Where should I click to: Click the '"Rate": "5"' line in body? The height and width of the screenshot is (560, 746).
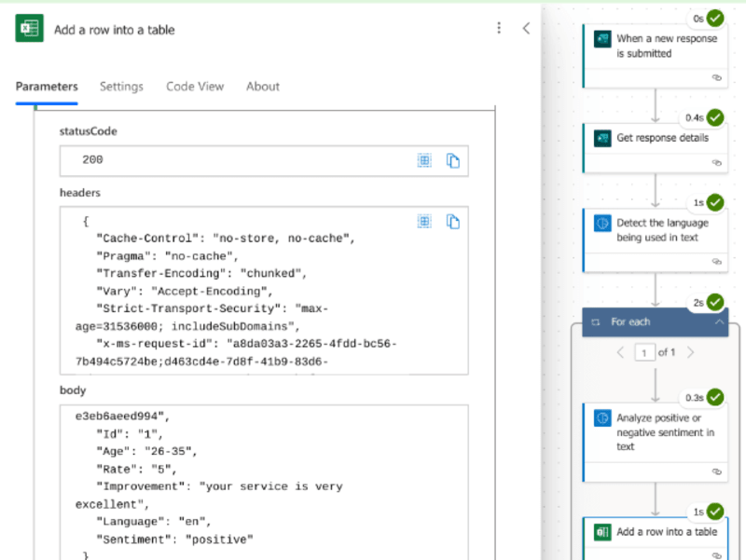(136, 470)
